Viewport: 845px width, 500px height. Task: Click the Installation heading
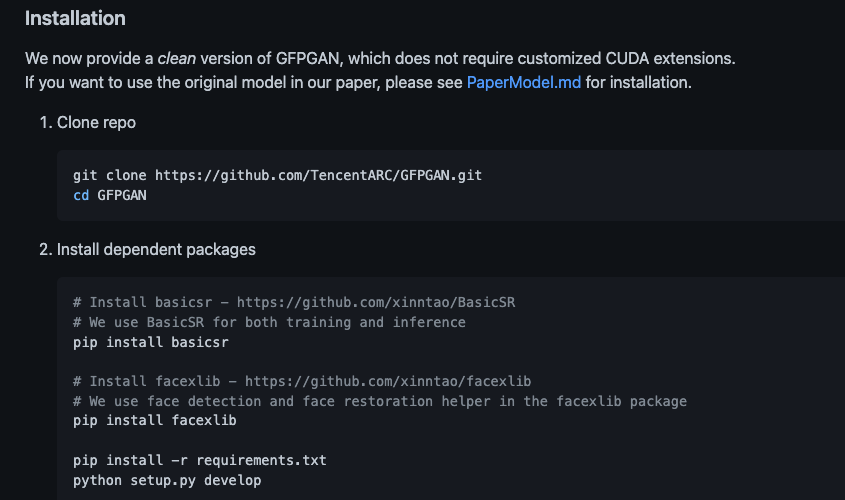tap(75, 19)
